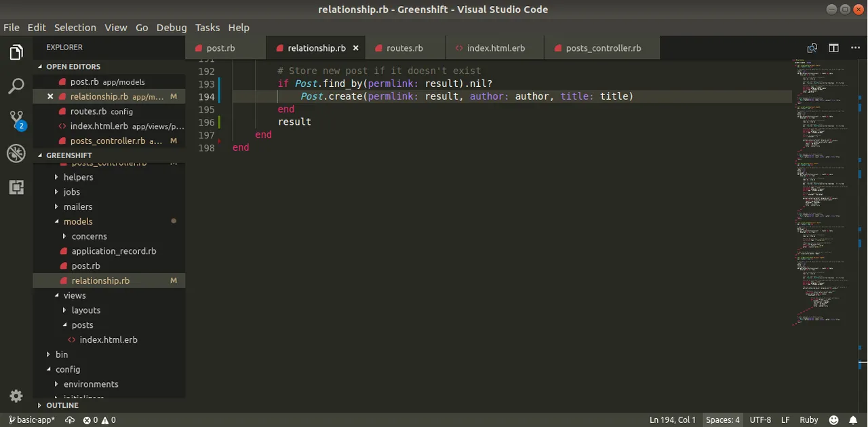The image size is (868, 427).
Task: Expand the bin folder
Action: pos(49,354)
